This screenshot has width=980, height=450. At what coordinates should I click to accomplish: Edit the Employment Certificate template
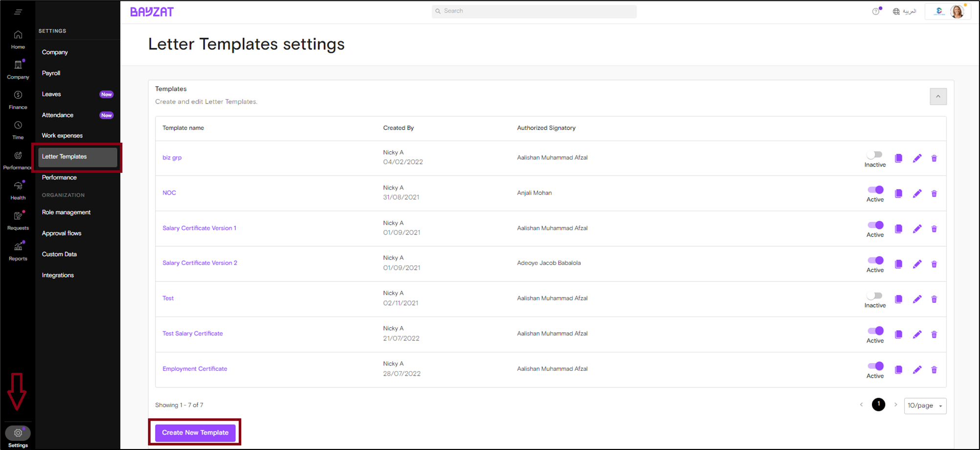pos(917,370)
